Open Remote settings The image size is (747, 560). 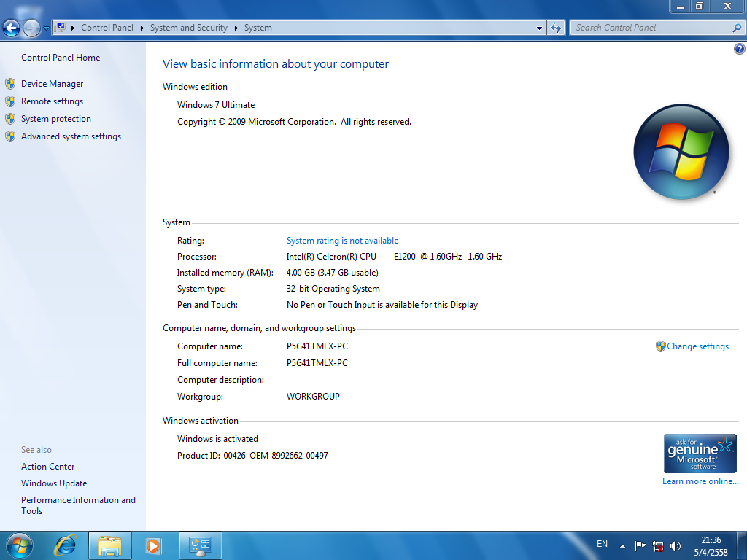[x=52, y=101]
